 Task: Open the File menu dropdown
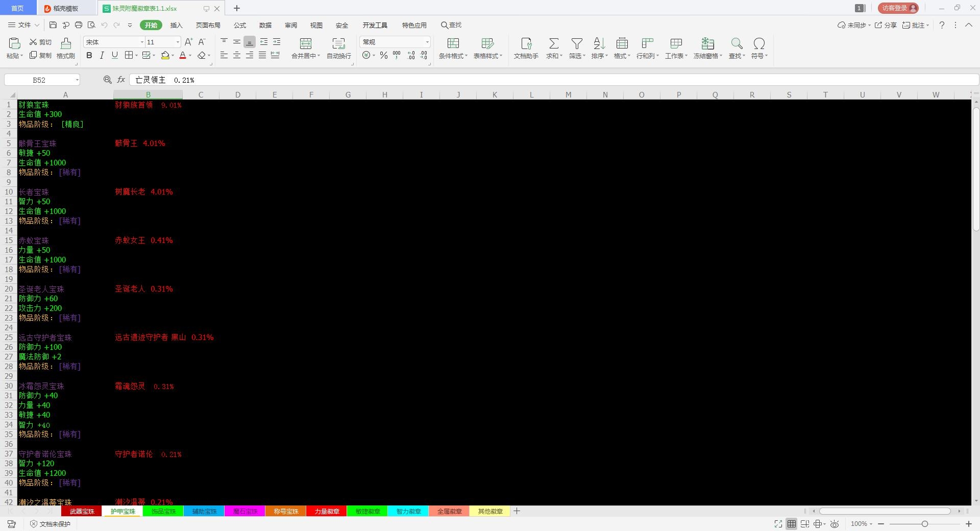(x=23, y=25)
